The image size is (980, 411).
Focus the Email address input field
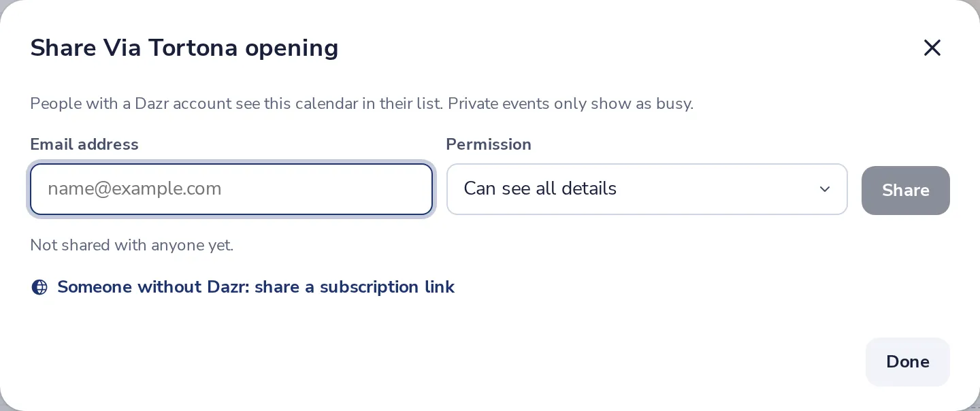(231, 189)
